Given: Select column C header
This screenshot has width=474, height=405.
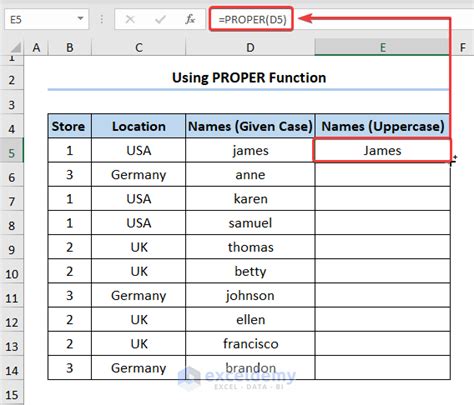Looking at the screenshot, I should (139, 48).
